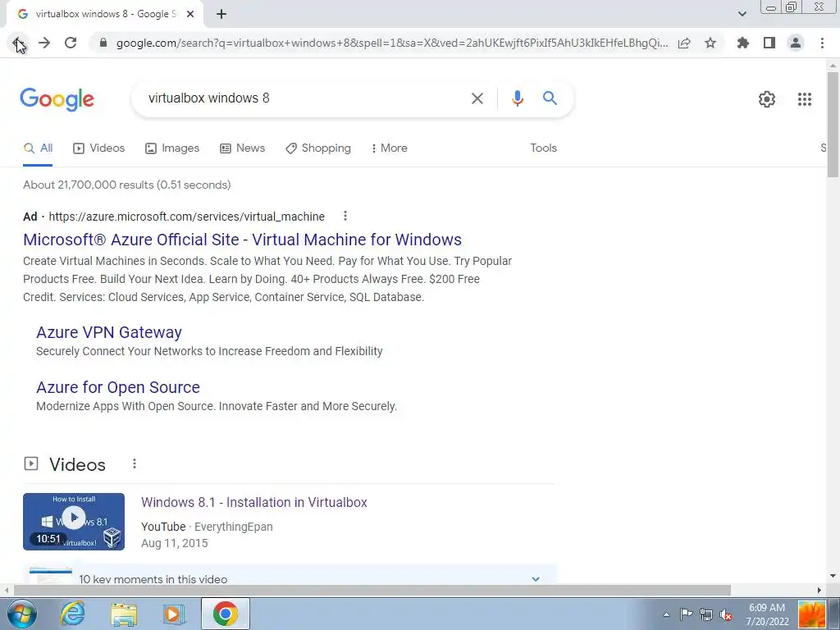Image resolution: width=840 pixels, height=630 pixels.
Task: Click the search query input field
Action: pos(305,98)
